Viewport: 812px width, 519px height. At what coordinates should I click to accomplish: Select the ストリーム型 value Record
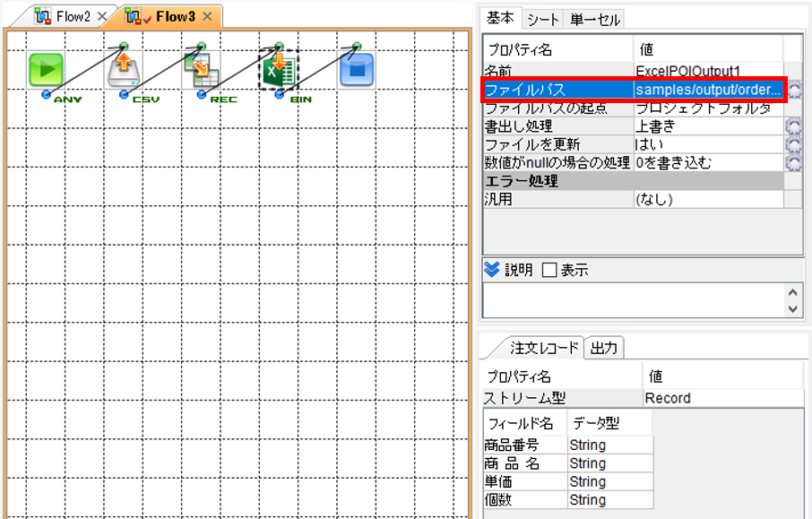(x=723, y=398)
